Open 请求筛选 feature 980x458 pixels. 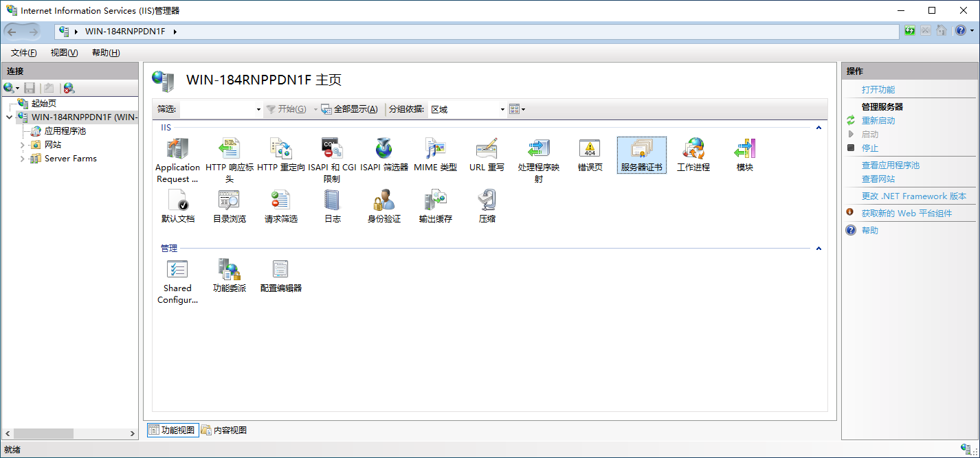point(281,207)
